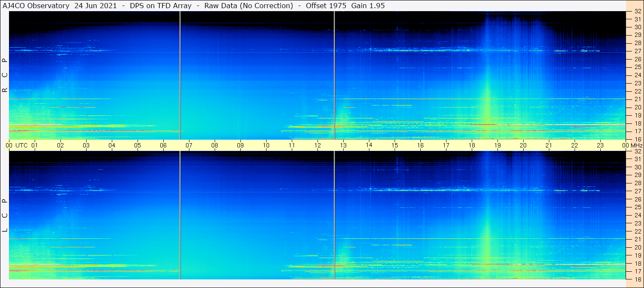
Task: Click the "20" hour label on time axis
Action: pyautogui.click(x=523, y=146)
